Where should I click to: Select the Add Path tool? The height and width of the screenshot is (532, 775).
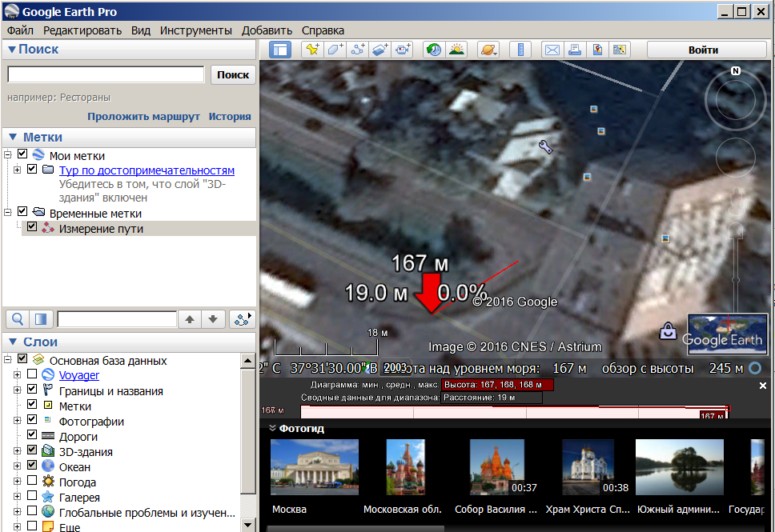[x=358, y=50]
